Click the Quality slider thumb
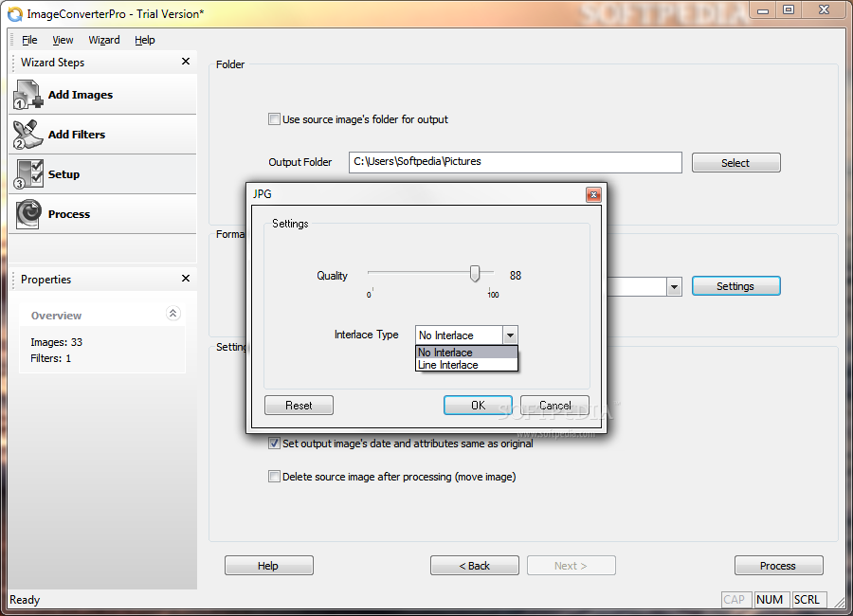Screen dimensions: 853x616 tap(475, 274)
